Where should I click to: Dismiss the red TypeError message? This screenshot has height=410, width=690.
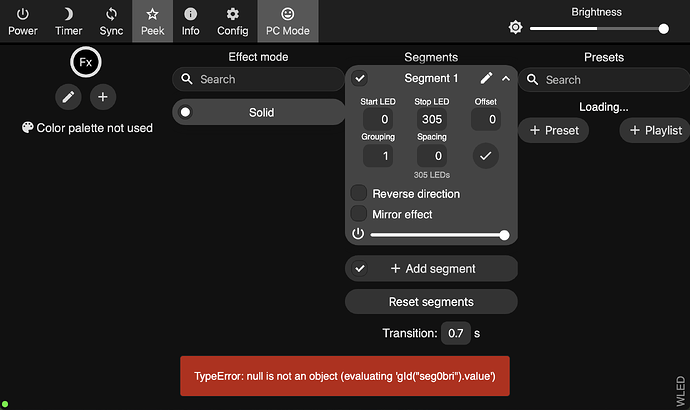click(345, 376)
